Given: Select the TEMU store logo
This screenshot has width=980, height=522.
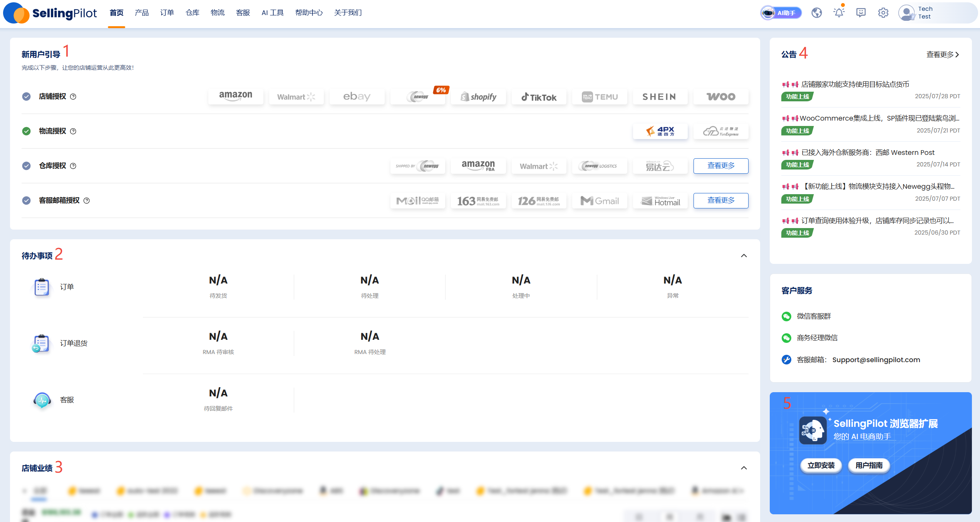Looking at the screenshot, I should [600, 97].
